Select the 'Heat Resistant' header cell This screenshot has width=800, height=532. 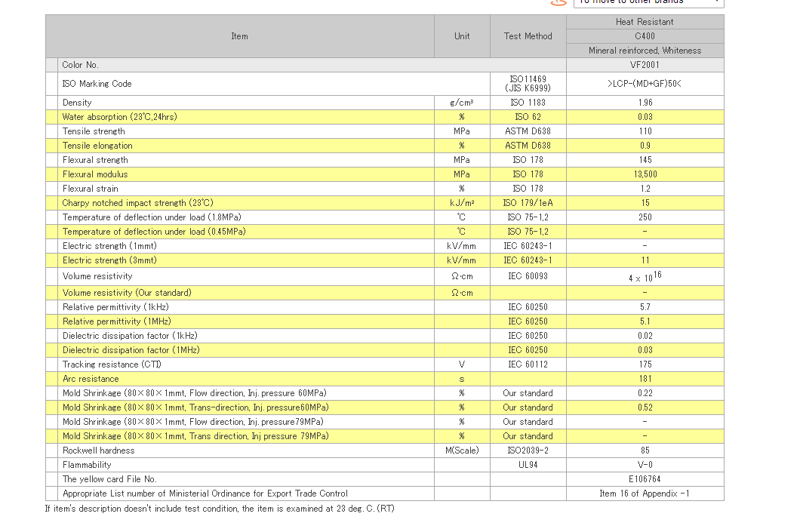pos(645,22)
